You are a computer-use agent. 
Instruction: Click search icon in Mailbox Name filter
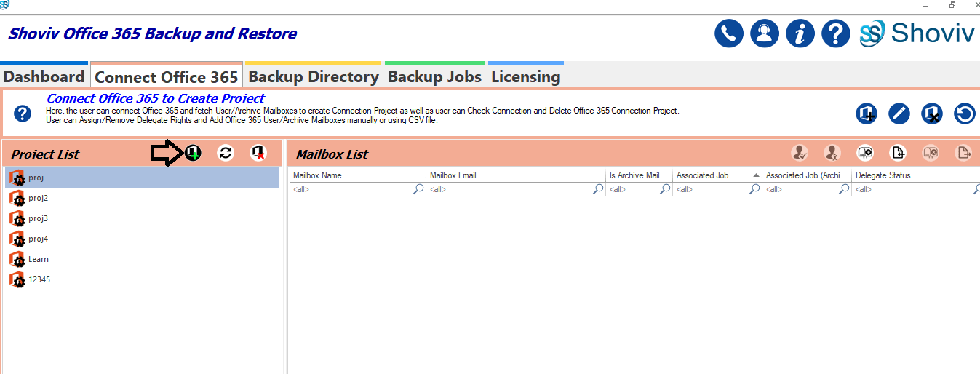pos(419,189)
